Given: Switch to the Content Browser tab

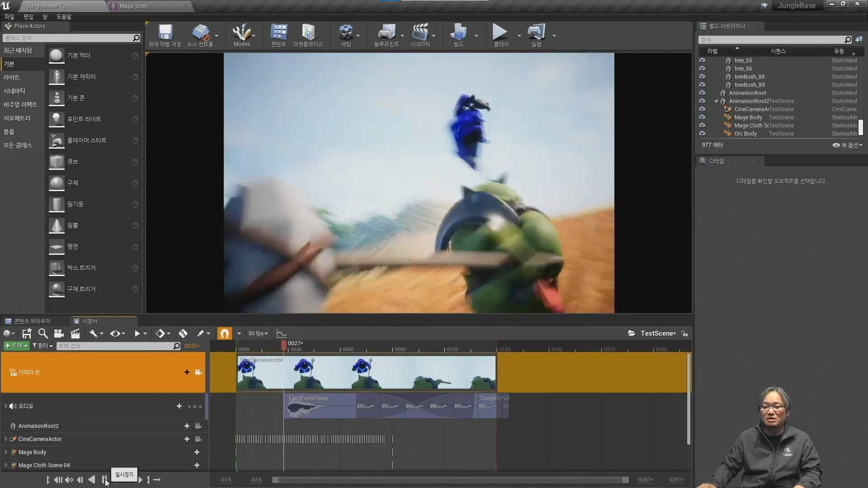Looking at the screenshot, I should tap(32, 321).
